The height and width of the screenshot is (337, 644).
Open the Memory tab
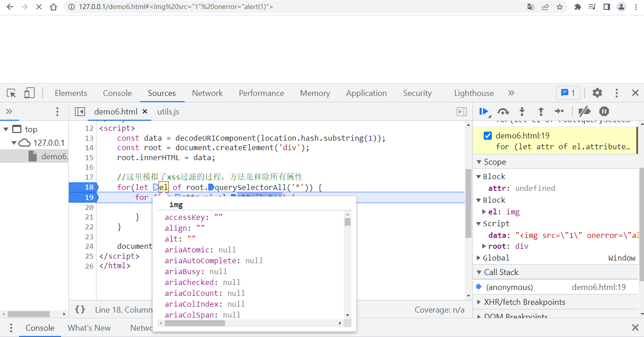[315, 93]
